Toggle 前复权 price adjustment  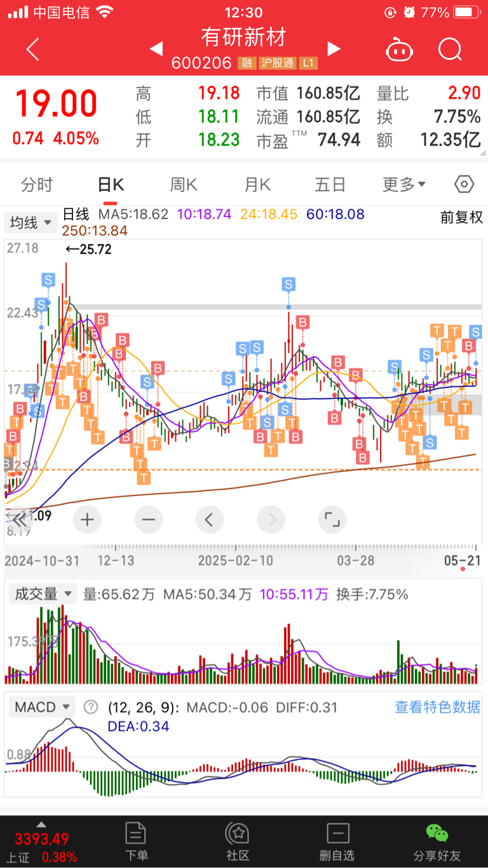coord(462,217)
